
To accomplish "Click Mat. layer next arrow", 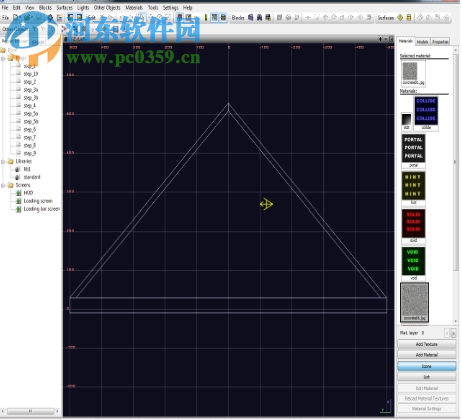I will pyautogui.click(x=453, y=333).
